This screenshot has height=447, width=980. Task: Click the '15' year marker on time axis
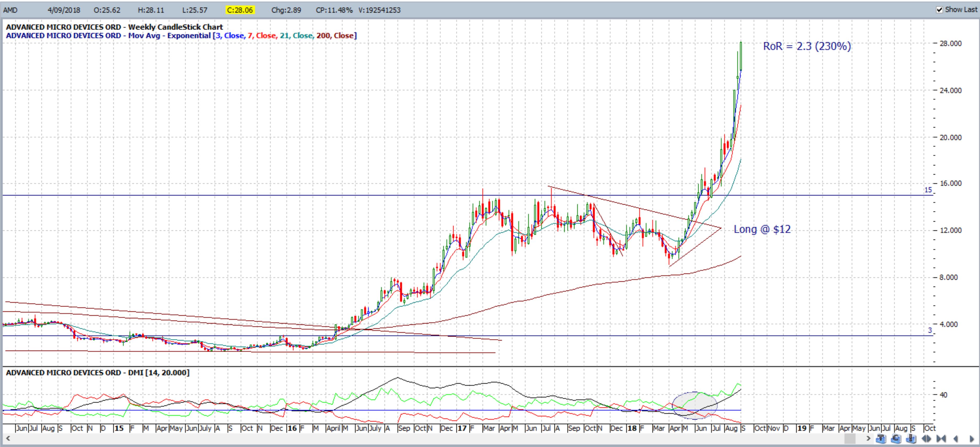pos(119,428)
